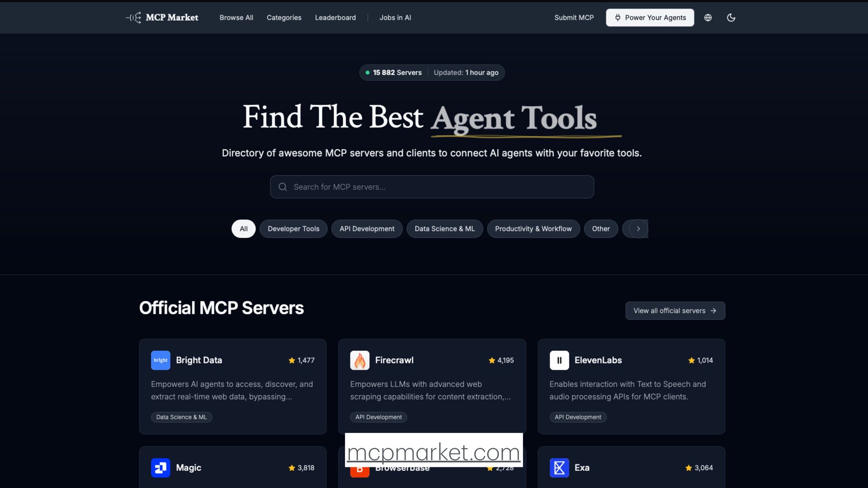Click the ElevenLabs pause-bars logo
The width and height of the screenshot is (868, 488).
(x=559, y=360)
